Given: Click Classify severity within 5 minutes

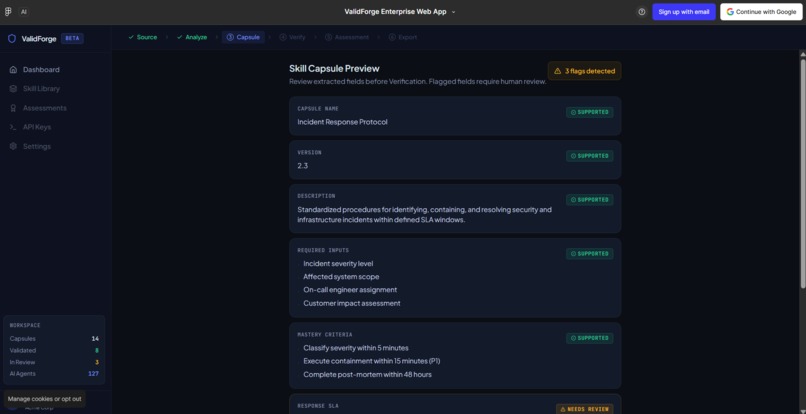Looking at the screenshot, I should click(x=356, y=348).
